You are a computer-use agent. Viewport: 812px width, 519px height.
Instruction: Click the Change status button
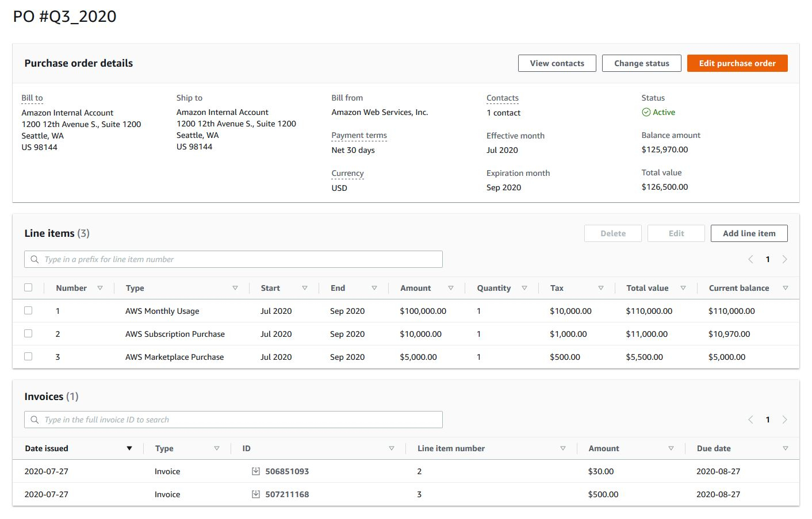[x=641, y=63]
